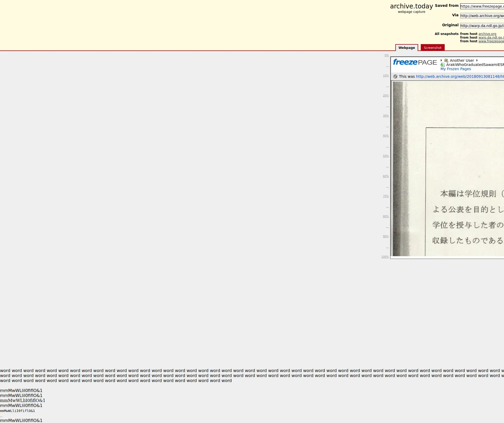This screenshot has width=504, height=423.
Task: Open the web.archive.org 20180913081148 link
Action: (x=459, y=76)
